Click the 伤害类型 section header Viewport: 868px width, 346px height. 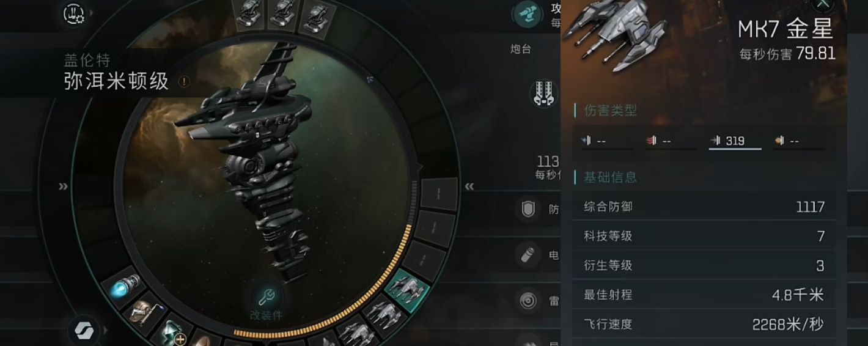click(611, 110)
